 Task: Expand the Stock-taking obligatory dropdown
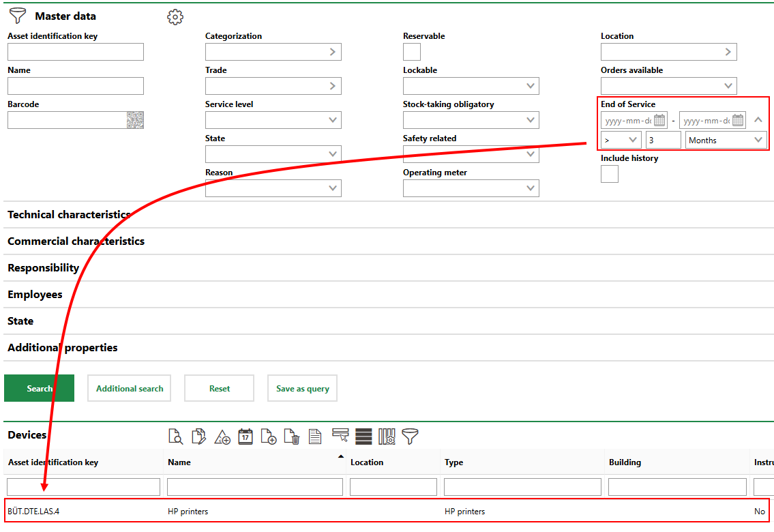click(x=471, y=120)
